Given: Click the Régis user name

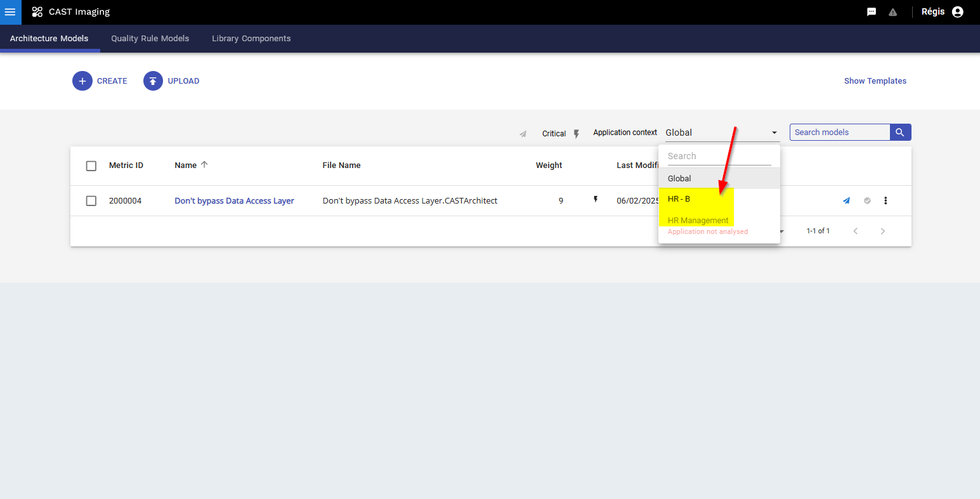Looking at the screenshot, I should pos(933,12).
